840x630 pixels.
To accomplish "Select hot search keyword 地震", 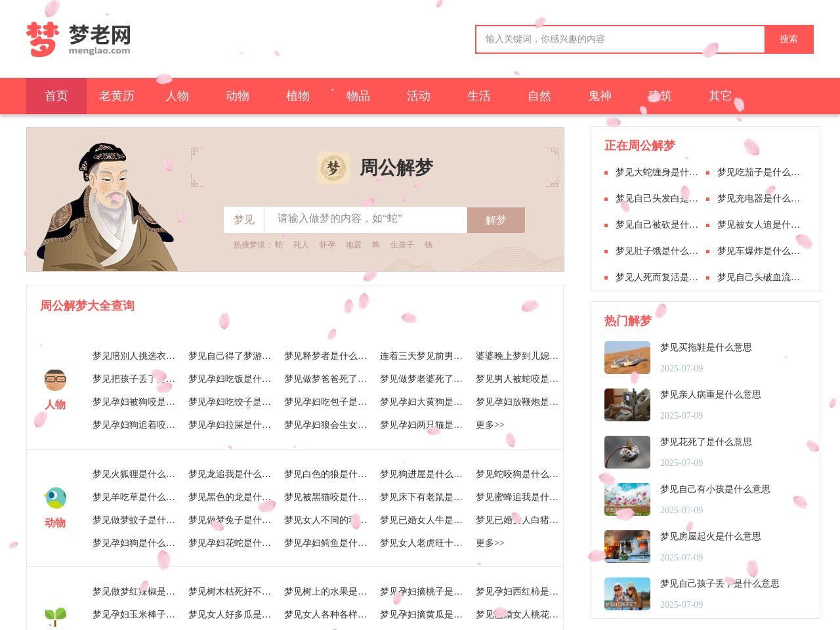I will pyautogui.click(x=354, y=245).
